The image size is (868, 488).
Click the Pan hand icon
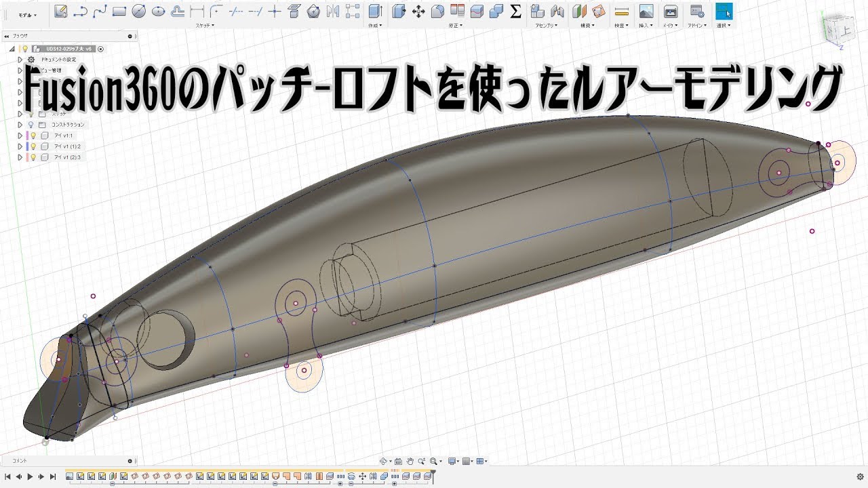click(x=410, y=462)
